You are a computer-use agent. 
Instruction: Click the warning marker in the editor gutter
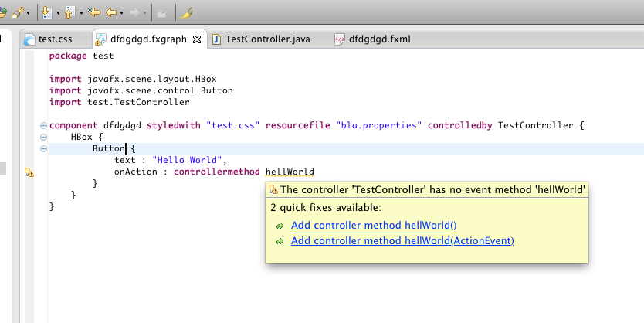[29, 173]
